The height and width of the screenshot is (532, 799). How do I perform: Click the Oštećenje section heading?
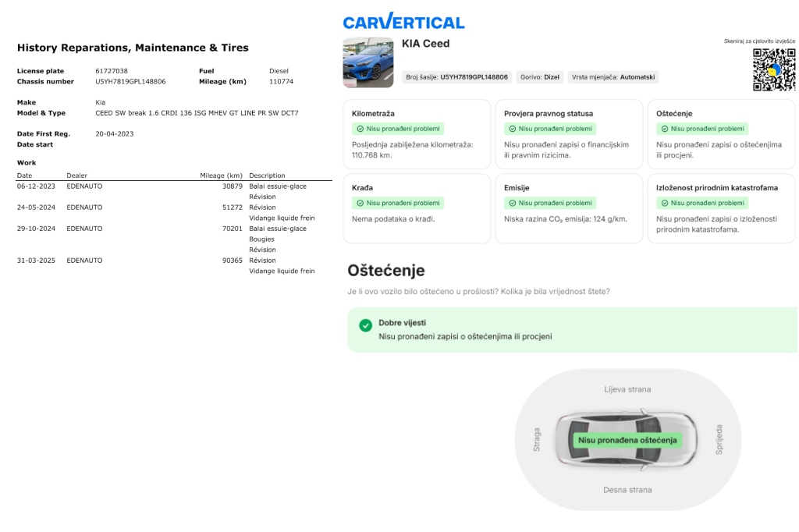(385, 271)
